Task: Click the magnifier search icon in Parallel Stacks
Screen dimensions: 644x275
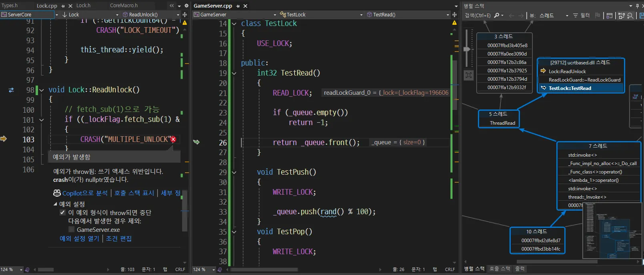Action: tap(497, 16)
